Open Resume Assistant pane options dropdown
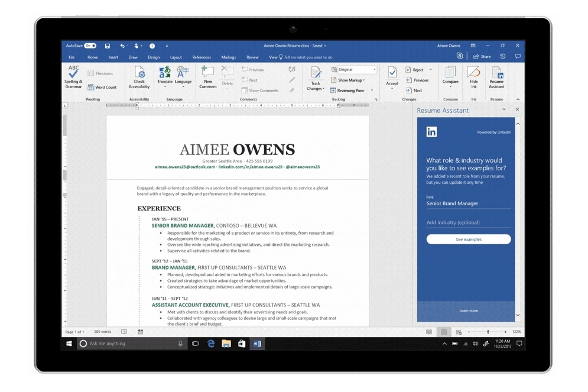 click(504, 109)
